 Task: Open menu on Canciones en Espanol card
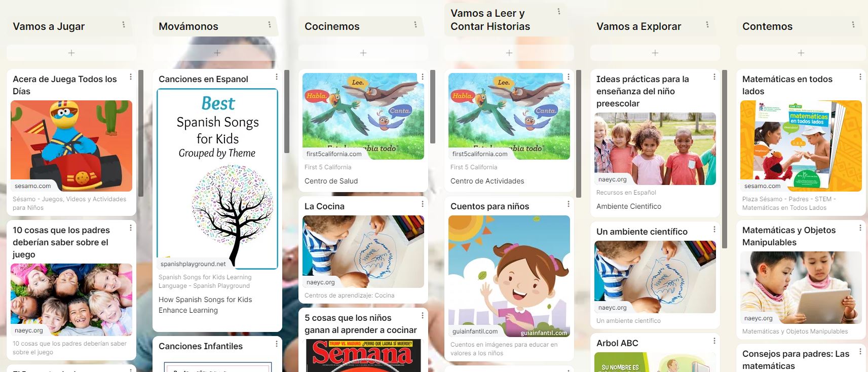pos(277,77)
